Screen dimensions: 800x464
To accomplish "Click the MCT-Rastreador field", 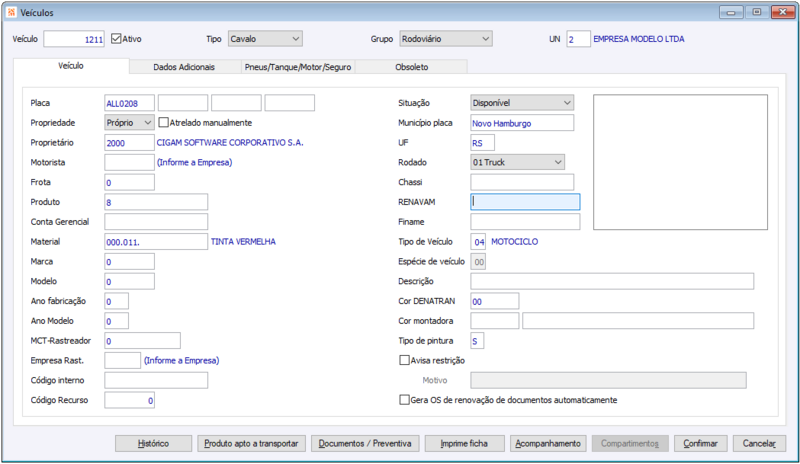I will [x=142, y=340].
